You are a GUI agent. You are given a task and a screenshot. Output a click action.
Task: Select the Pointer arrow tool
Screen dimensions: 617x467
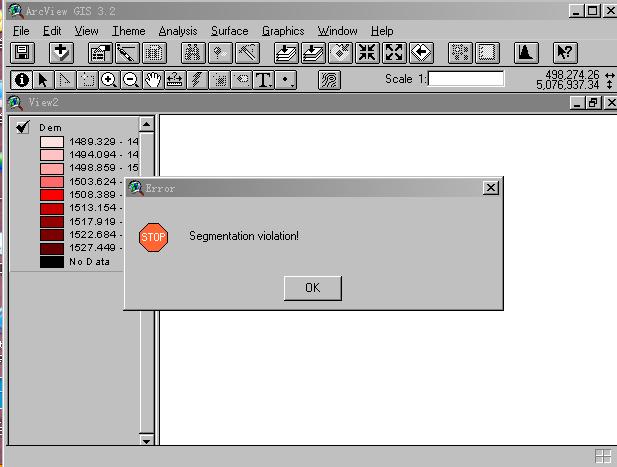click(x=43, y=80)
